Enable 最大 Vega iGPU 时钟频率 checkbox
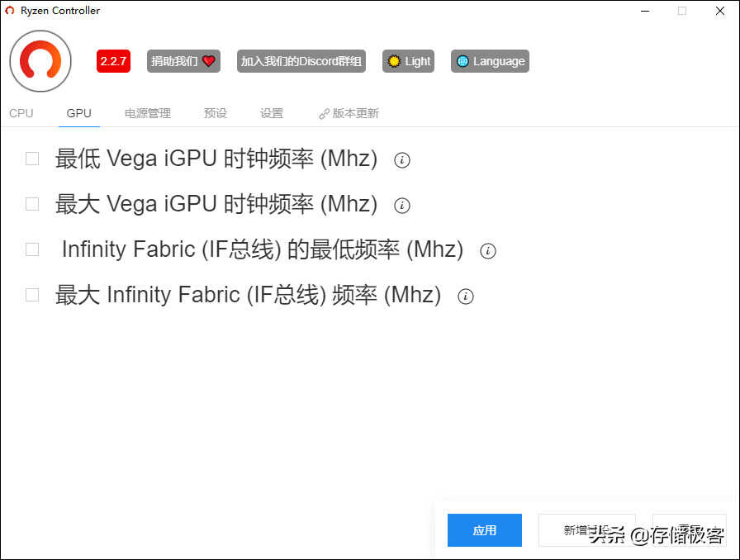The image size is (740, 560). coord(32,204)
